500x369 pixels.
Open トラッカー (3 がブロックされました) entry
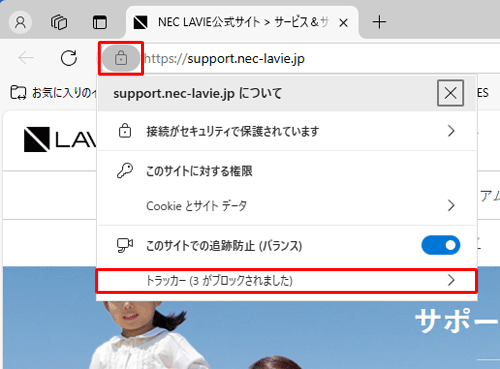287,281
